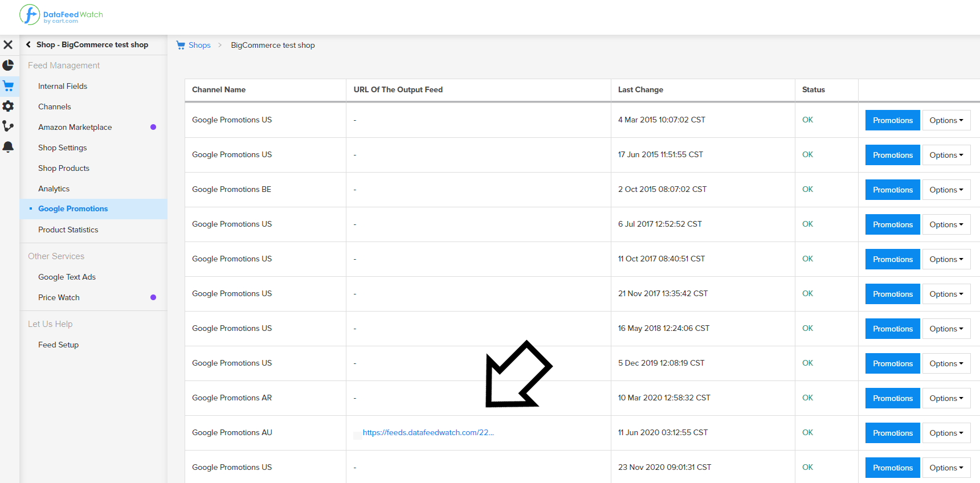Click the date 11 Jun 2020 03:12:55 CST
This screenshot has width=980, height=483.
663,432
